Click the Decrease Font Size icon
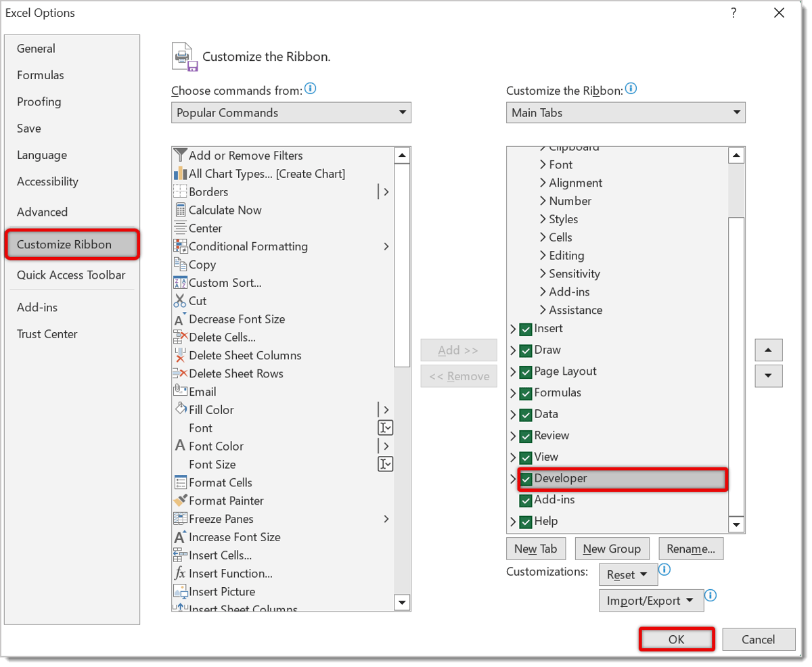 (x=180, y=319)
